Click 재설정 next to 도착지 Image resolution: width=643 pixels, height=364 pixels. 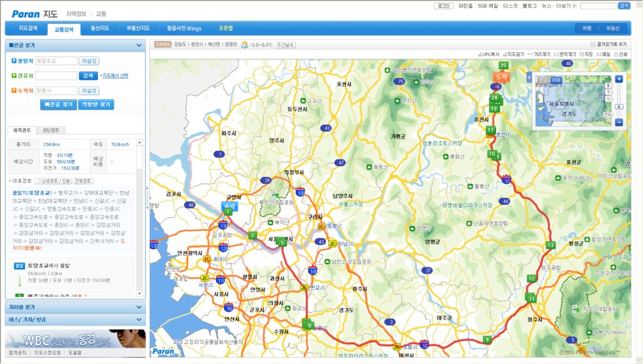[x=89, y=90]
